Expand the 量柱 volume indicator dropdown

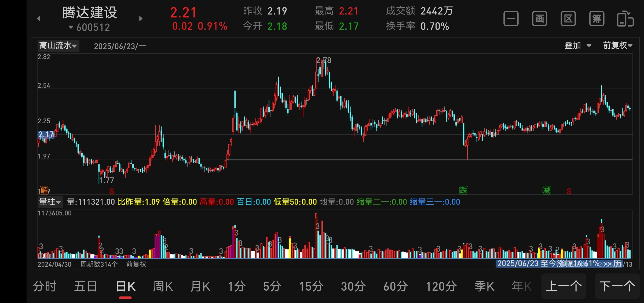(50, 202)
